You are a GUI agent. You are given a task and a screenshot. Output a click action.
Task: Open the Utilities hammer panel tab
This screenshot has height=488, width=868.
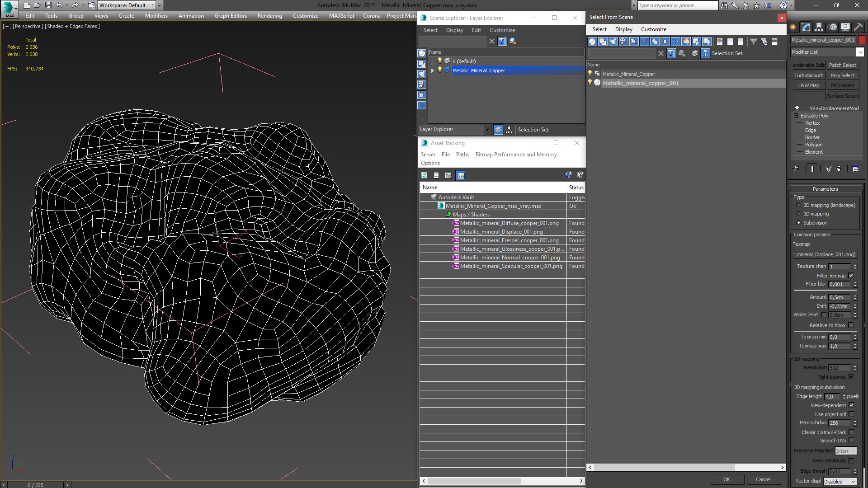[x=858, y=27]
